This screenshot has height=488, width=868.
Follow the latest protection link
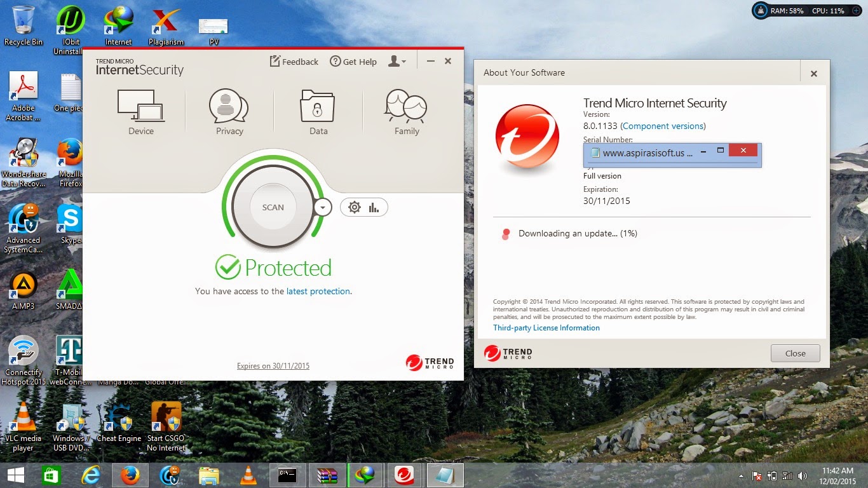pyautogui.click(x=318, y=291)
